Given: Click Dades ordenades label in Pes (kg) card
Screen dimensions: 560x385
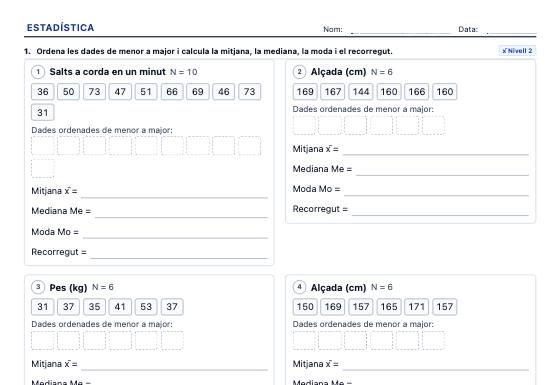Looking at the screenshot, I should click(102, 324).
